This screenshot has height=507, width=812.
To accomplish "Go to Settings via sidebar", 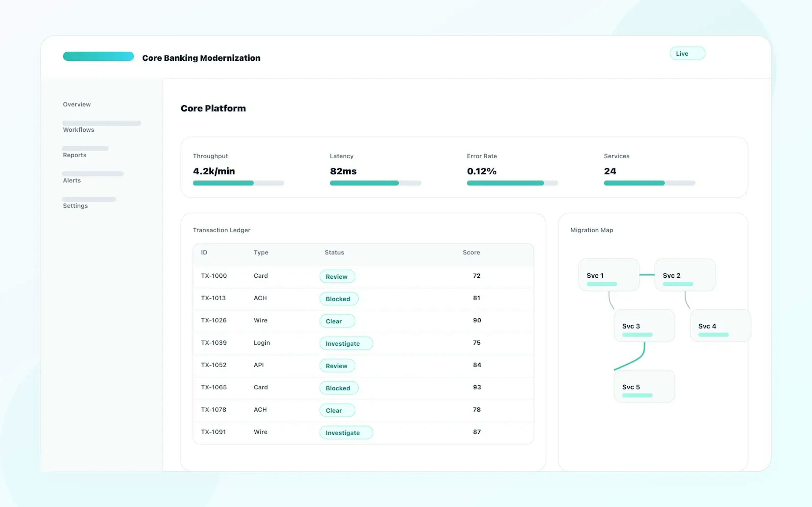I will (75, 206).
